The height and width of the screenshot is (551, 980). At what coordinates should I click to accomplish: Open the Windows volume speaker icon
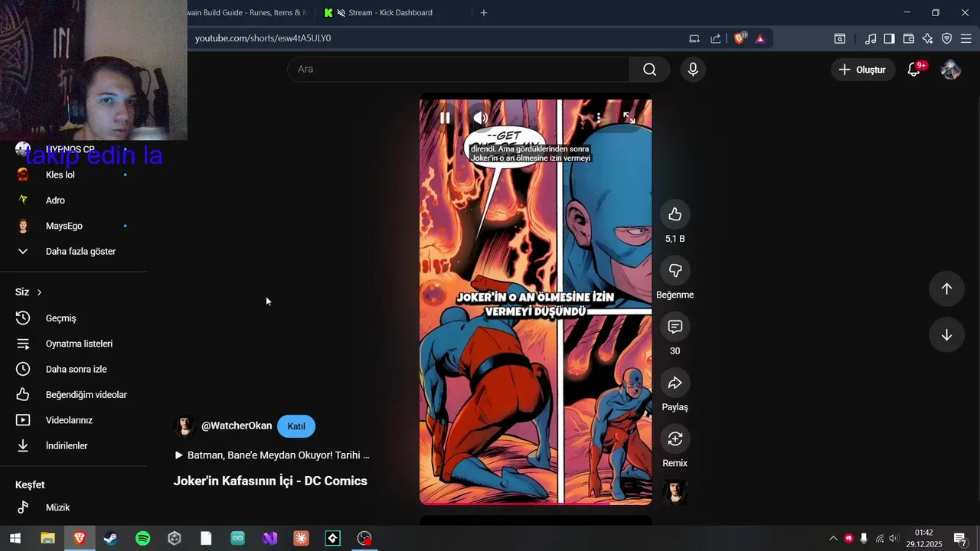tap(893, 539)
